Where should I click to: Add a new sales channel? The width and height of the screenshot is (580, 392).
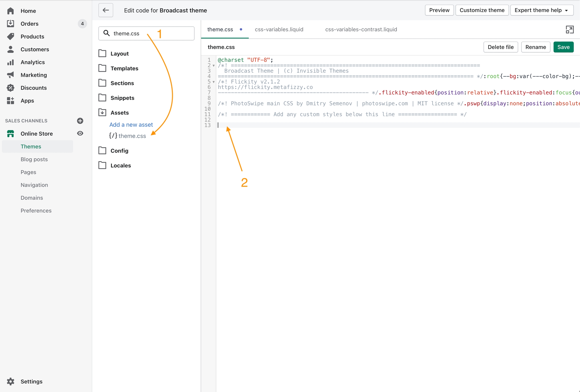pos(80,121)
